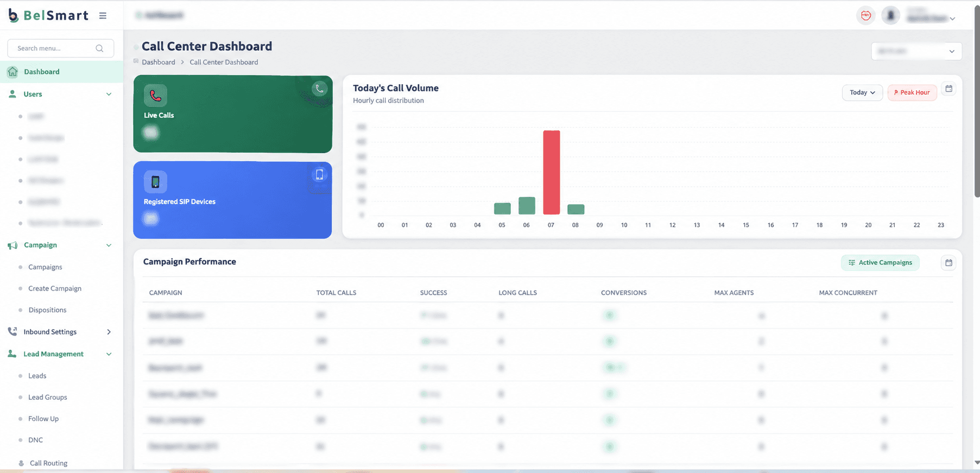Open DNC in the sidebar
The height and width of the screenshot is (473, 980).
(35, 440)
